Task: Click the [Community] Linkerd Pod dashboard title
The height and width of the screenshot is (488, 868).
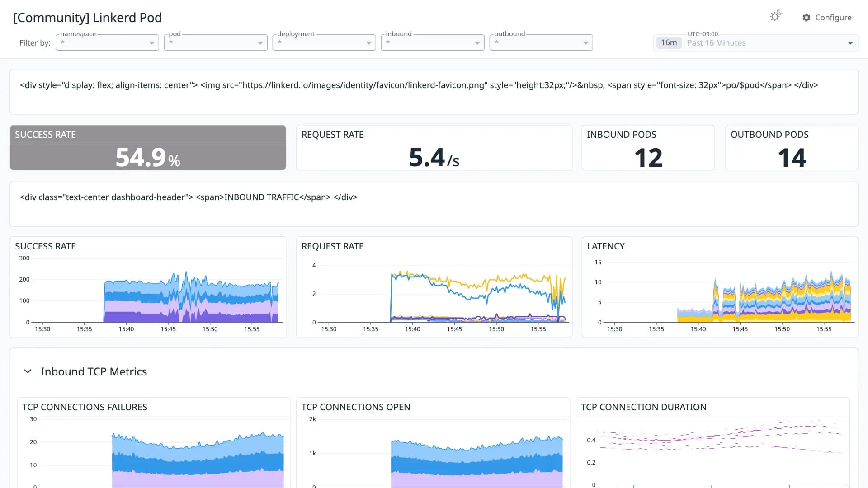Action: [88, 18]
